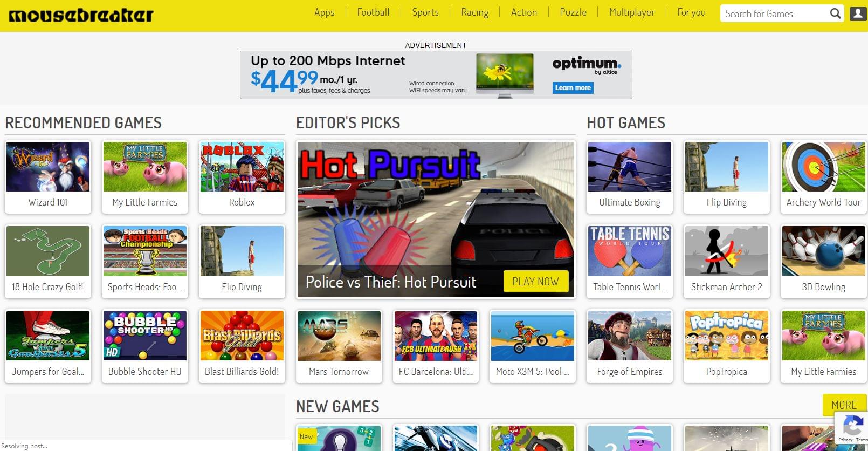Open the Moto X3M 5 game icon
The height and width of the screenshot is (451, 868).
coord(533,336)
